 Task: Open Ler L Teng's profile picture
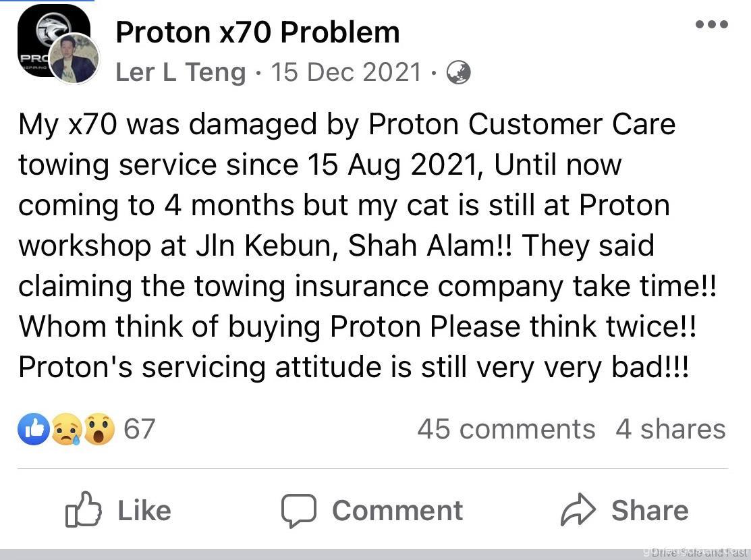75,59
